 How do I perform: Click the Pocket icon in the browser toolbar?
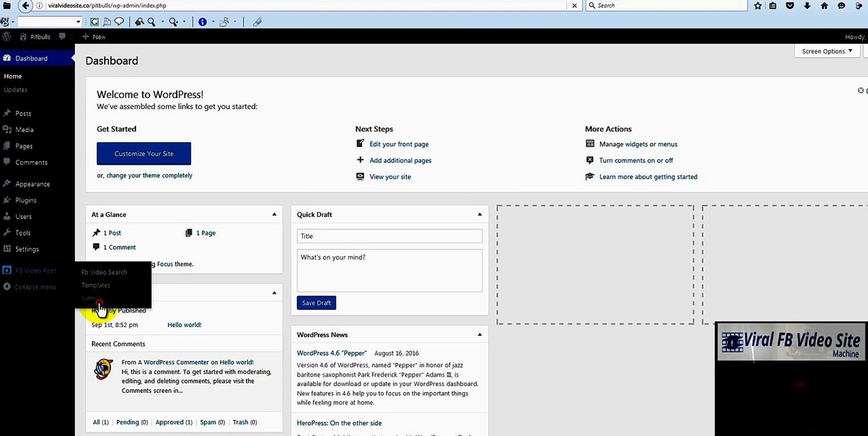tap(790, 5)
